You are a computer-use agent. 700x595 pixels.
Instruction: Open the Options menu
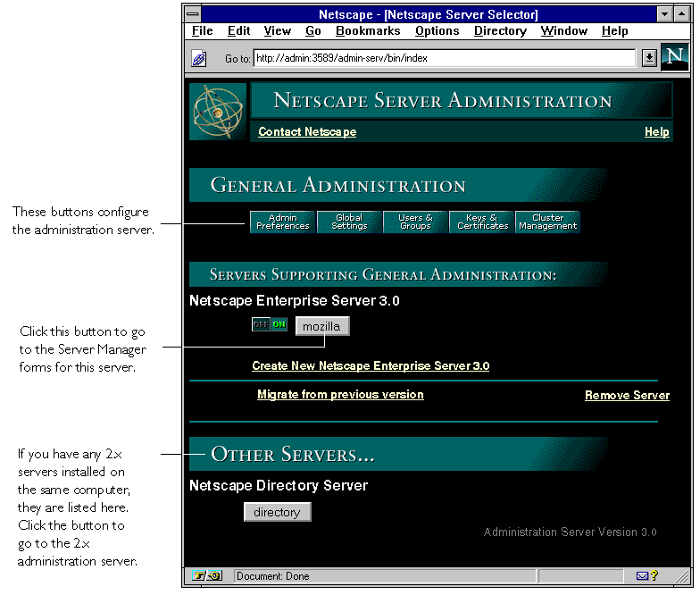coord(437,30)
